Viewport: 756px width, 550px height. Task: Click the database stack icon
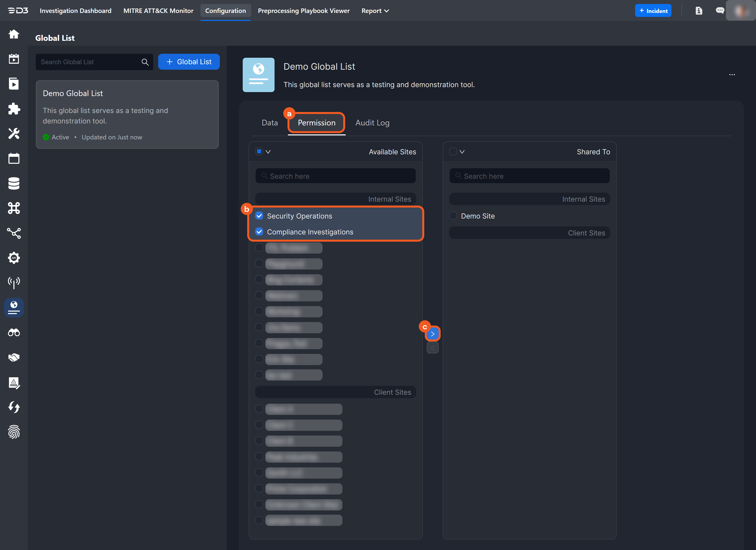coord(14,183)
